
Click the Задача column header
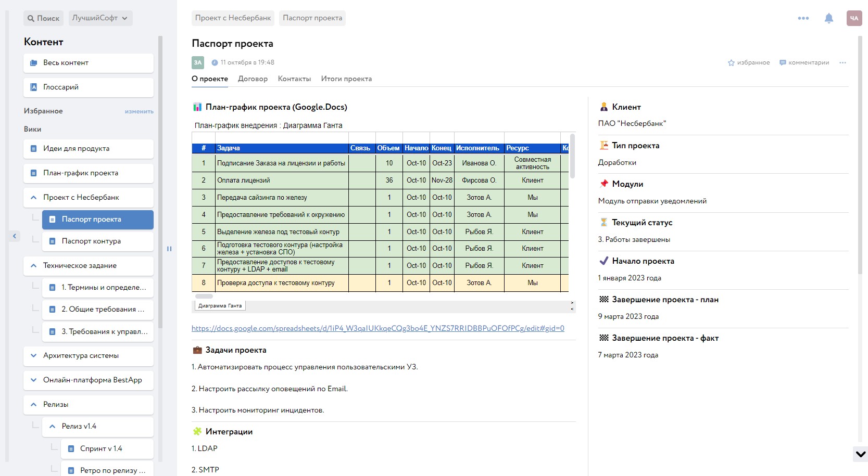click(x=282, y=148)
